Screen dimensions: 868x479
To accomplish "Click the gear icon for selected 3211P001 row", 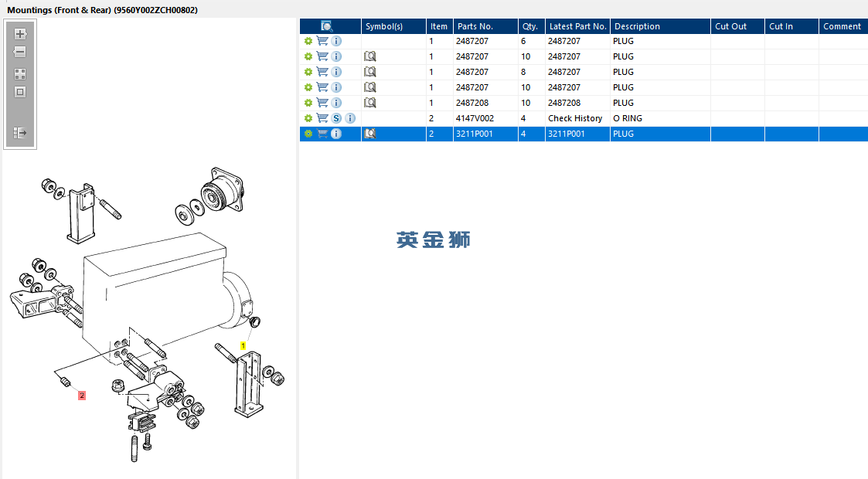I will tap(308, 134).
